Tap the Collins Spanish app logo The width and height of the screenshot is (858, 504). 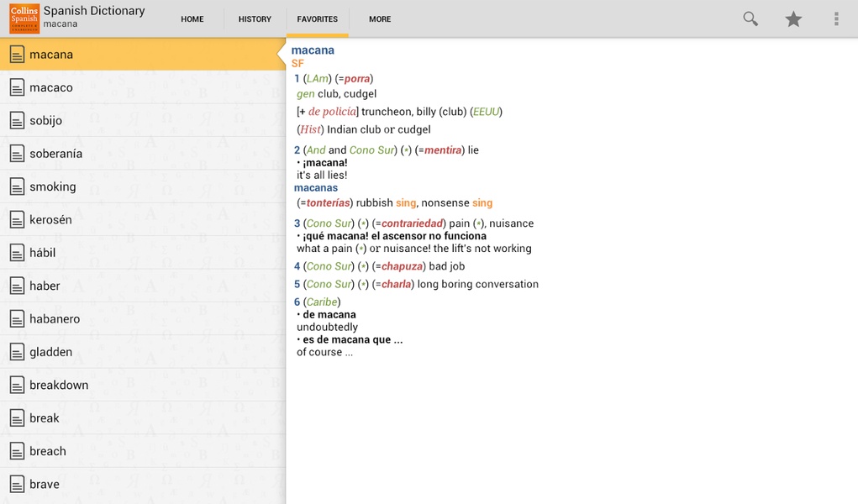[x=24, y=18]
